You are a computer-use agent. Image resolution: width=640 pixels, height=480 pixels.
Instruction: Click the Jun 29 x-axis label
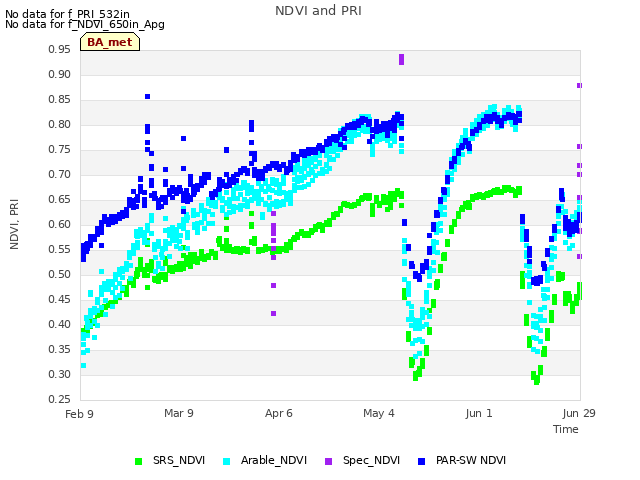(x=579, y=413)
